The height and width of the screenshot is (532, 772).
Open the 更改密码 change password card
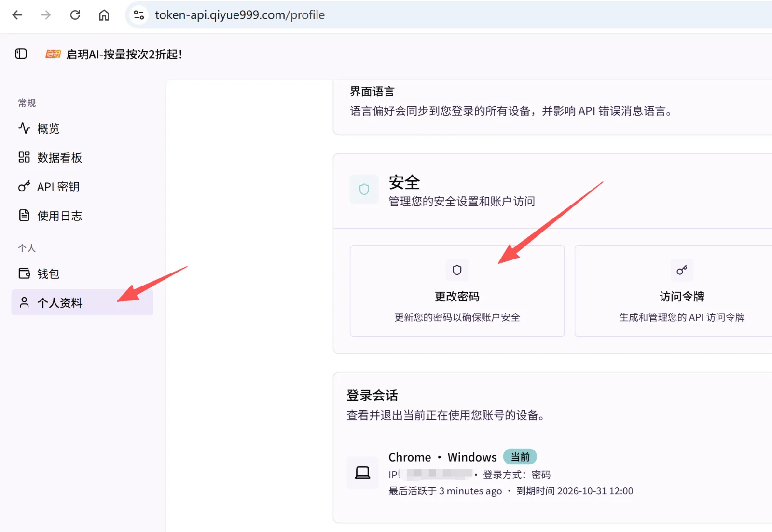click(457, 291)
